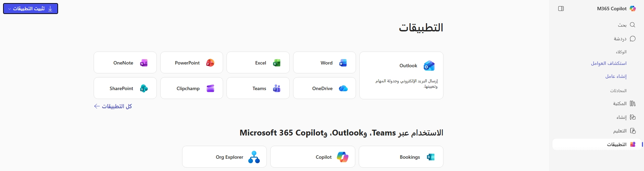Click the green Excel icon
The height and width of the screenshot is (171, 644).
[x=277, y=63]
